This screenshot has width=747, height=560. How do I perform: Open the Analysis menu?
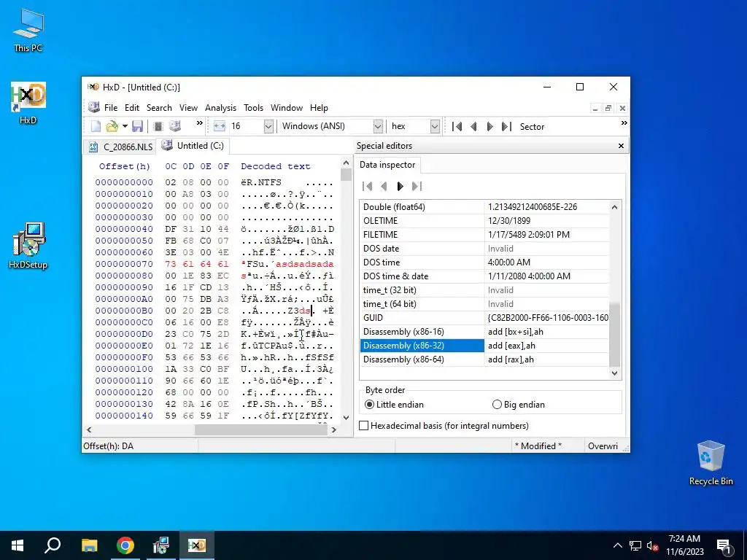220,108
